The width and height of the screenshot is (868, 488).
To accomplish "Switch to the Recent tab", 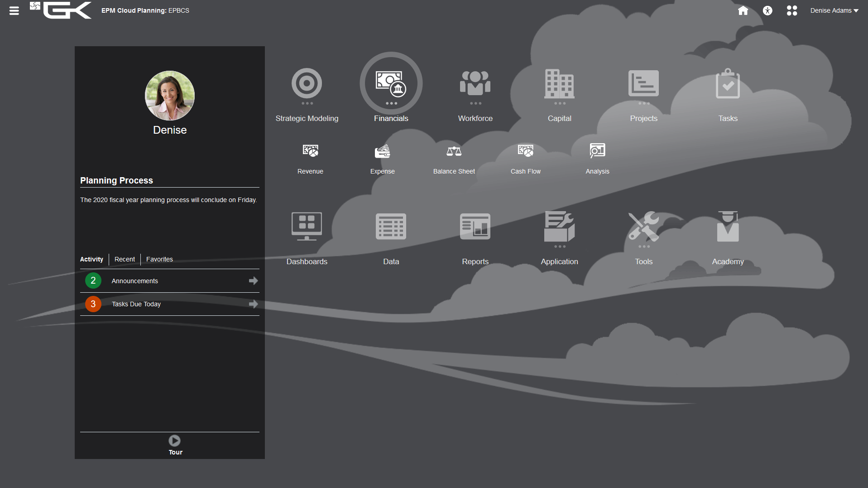I will [x=125, y=259].
